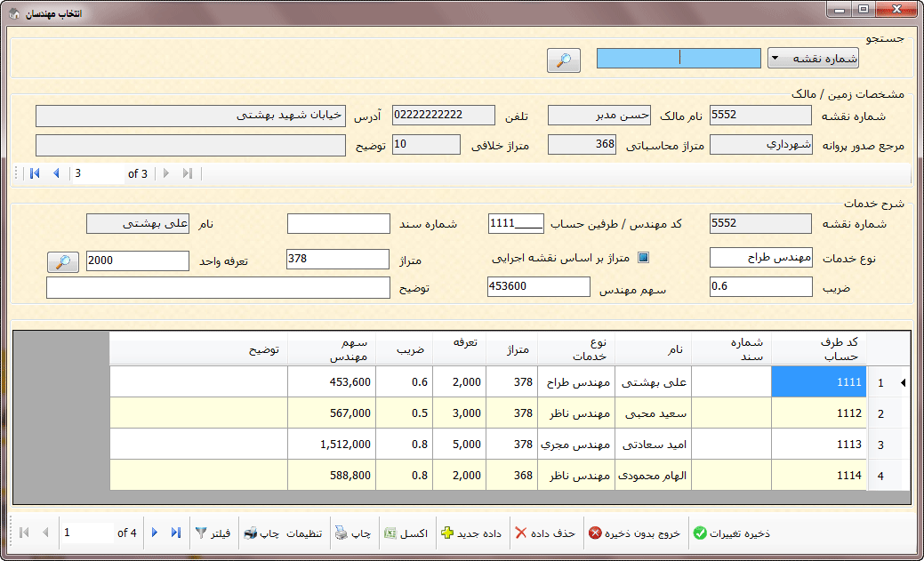Go to next record in bottom navigator
The image size is (924, 561).
tap(155, 533)
